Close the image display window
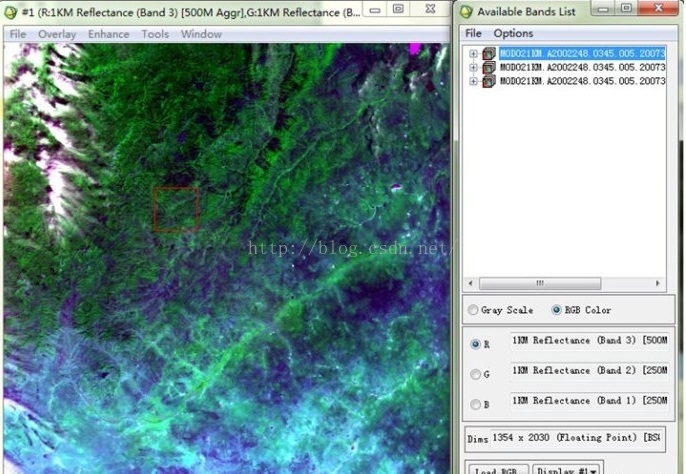 pos(430,9)
